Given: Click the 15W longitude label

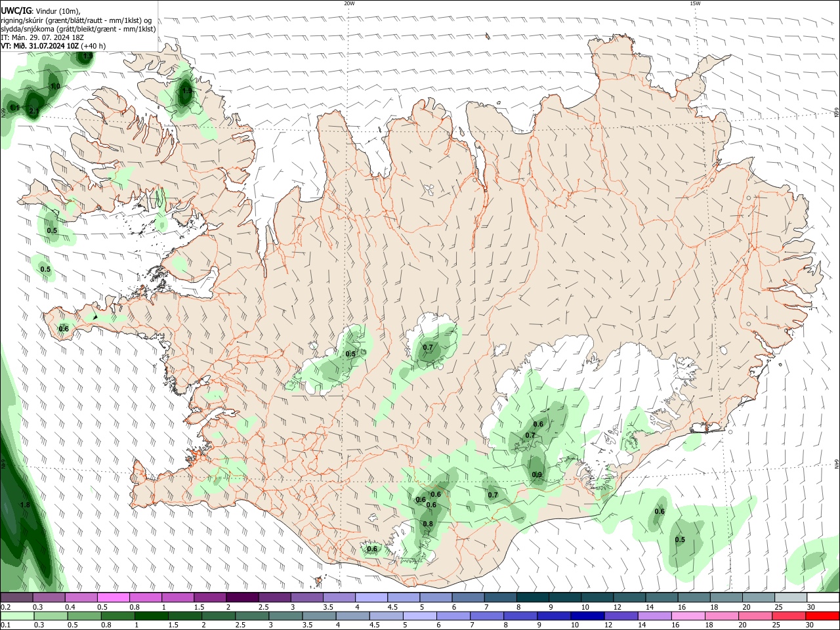Looking at the screenshot, I should 695,3.
